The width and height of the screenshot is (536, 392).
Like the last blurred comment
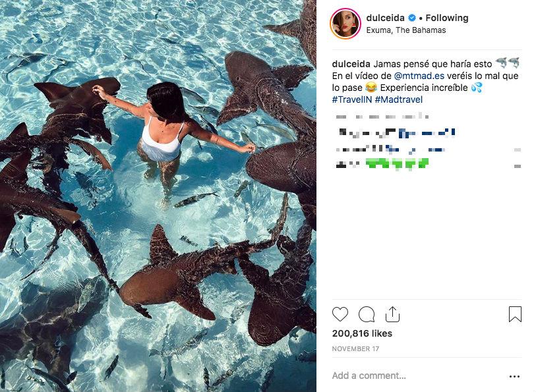(x=518, y=165)
